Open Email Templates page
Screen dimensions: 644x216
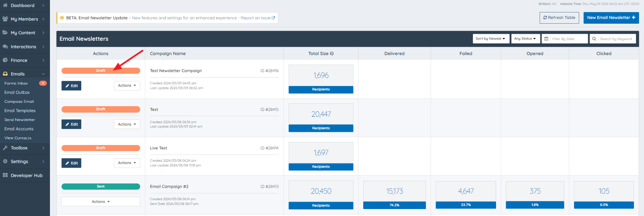20,111
